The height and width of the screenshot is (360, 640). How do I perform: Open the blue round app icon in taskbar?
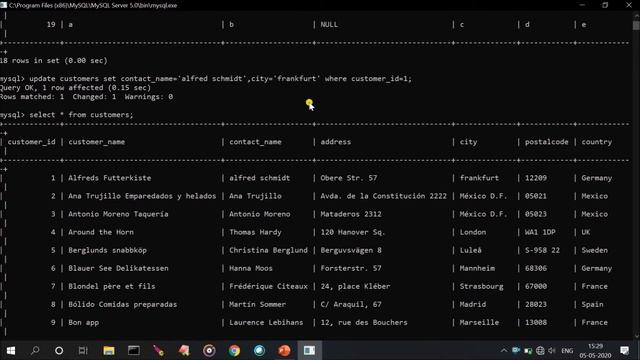pyautogui.click(x=259, y=350)
